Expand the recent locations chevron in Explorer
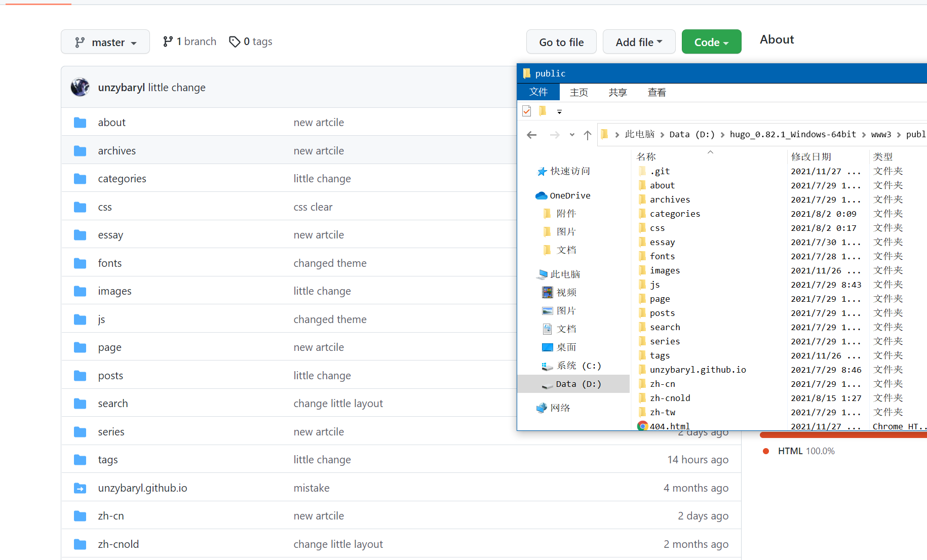Viewport: 927px width, 560px height. click(572, 135)
